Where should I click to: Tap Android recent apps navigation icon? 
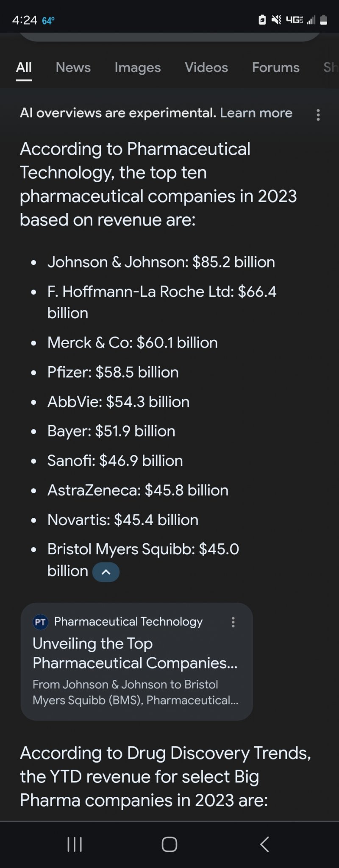(x=75, y=844)
